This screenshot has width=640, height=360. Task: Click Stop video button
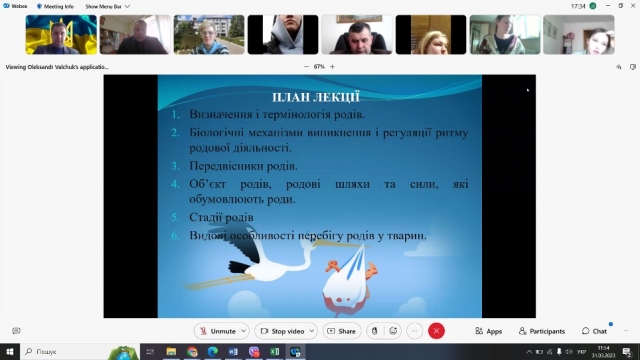click(282, 331)
